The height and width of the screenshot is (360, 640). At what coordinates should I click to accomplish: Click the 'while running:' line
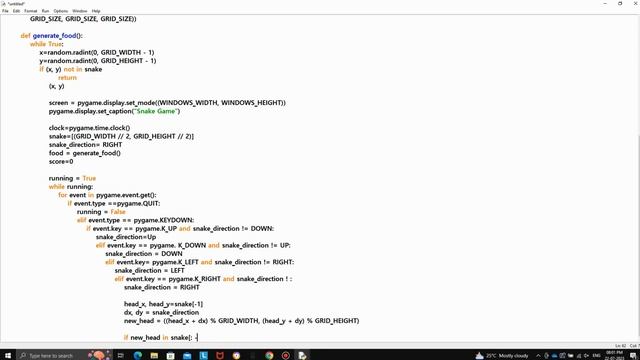click(x=71, y=187)
